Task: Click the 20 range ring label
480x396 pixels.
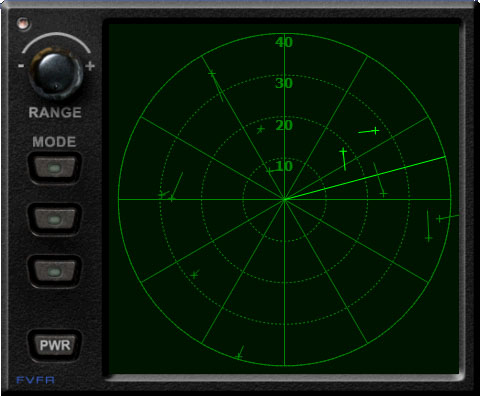Action: 284,125
